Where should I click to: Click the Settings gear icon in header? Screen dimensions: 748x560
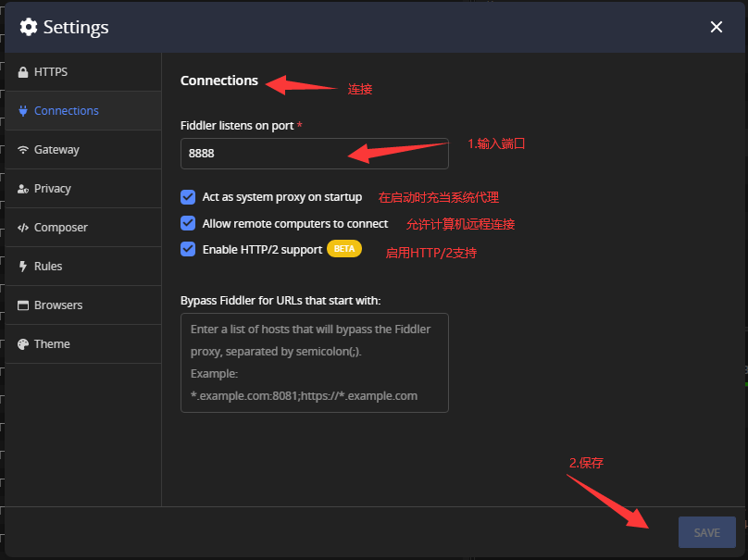29,27
